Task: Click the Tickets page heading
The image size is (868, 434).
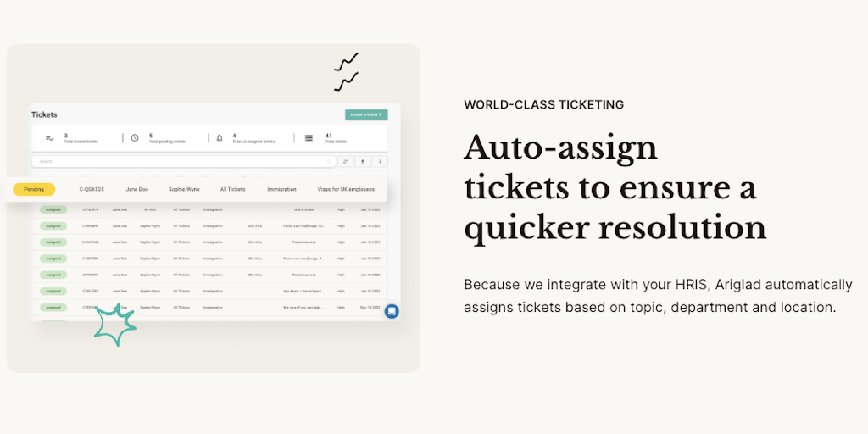Action: (x=44, y=114)
